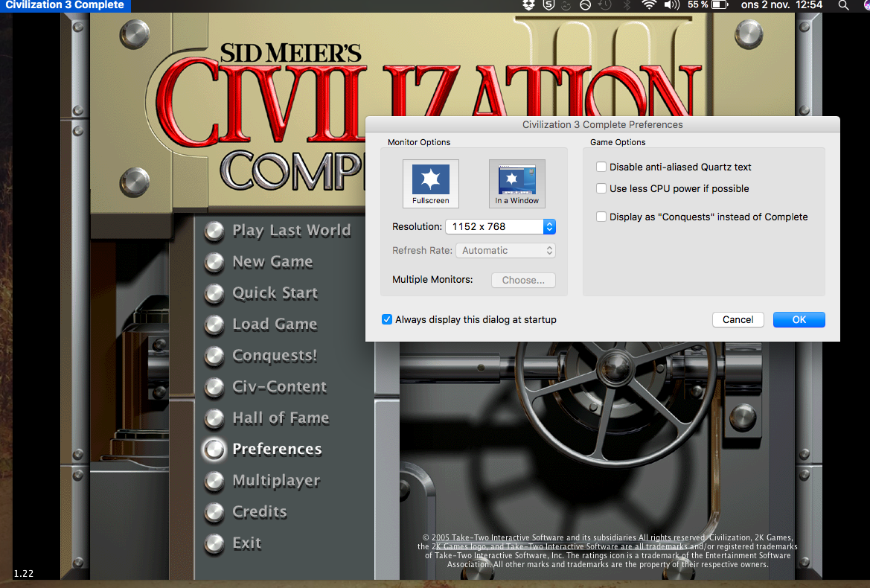The image size is (870, 588).
Task: Click the 55 % battery percentage text
Action: [x=697, y=5]
